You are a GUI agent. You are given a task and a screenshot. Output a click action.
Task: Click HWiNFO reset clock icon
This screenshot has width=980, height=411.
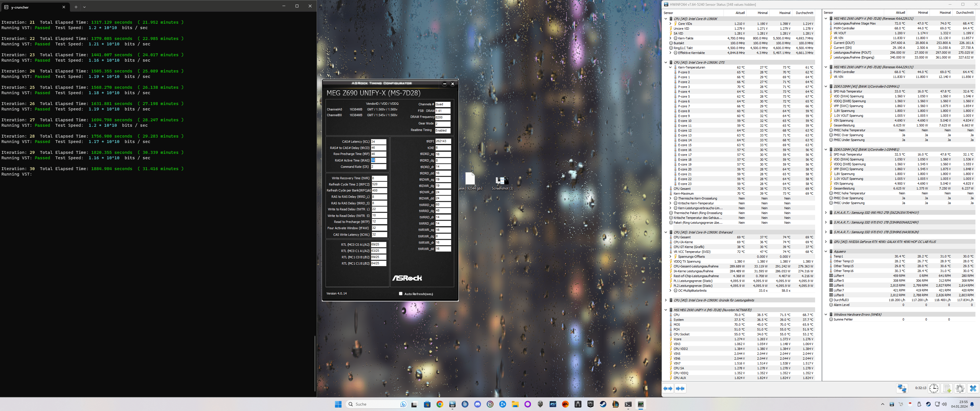[x=933, y=388]
